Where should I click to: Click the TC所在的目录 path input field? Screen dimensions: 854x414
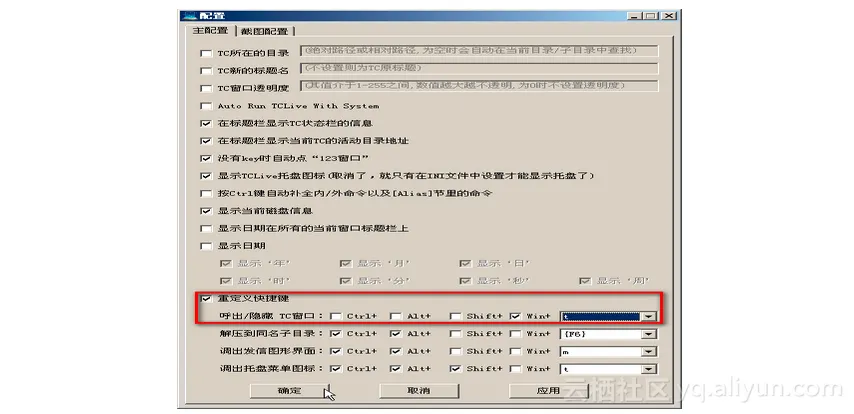(480, 51)
